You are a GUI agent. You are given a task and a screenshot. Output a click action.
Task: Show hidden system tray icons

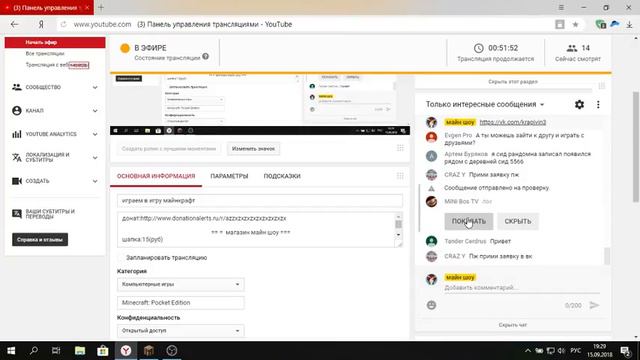coord(528,351)
